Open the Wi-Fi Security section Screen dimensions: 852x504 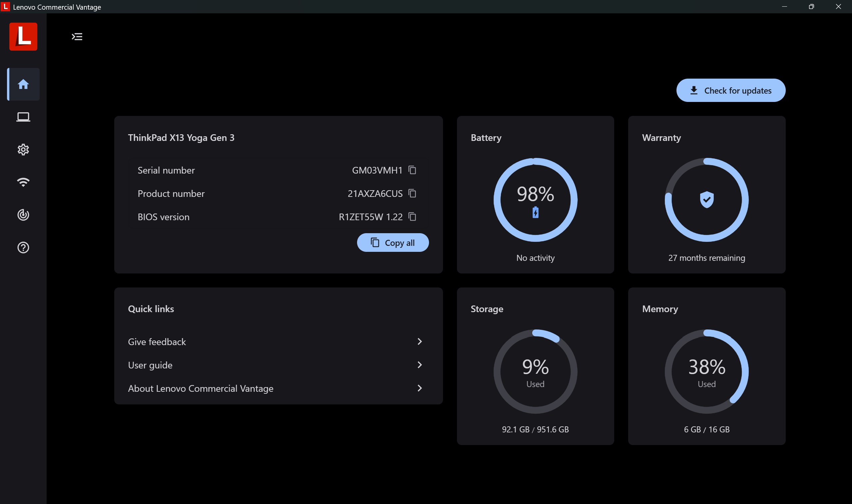click(23, 182)
